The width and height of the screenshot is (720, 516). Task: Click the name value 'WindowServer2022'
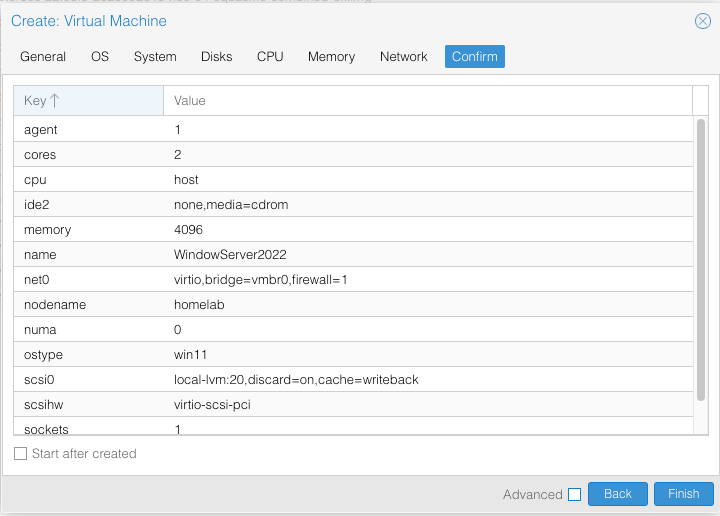pyautogui.click(x=230, y=255)
